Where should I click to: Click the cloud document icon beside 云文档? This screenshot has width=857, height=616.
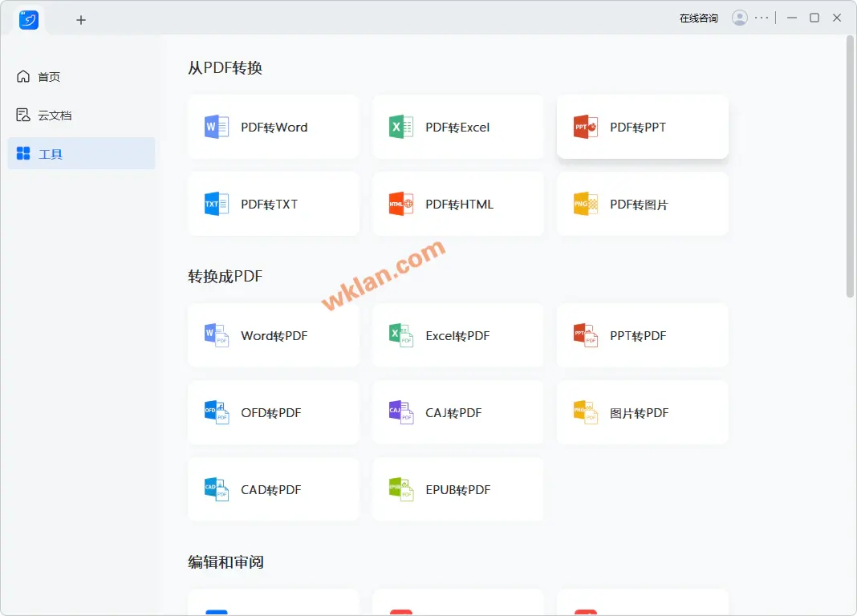click(23, 115)
